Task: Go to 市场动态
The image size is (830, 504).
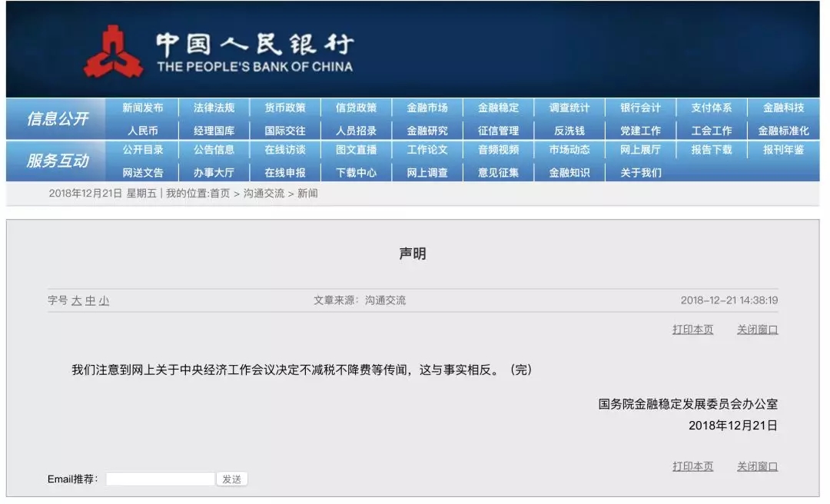Action: pos(569,150)
